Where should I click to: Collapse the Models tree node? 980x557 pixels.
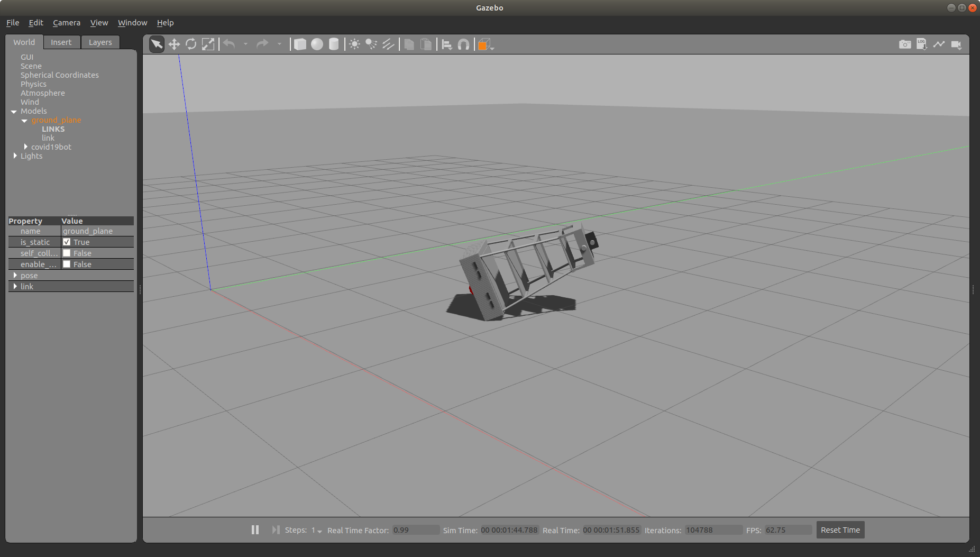(x=14, y=111)
